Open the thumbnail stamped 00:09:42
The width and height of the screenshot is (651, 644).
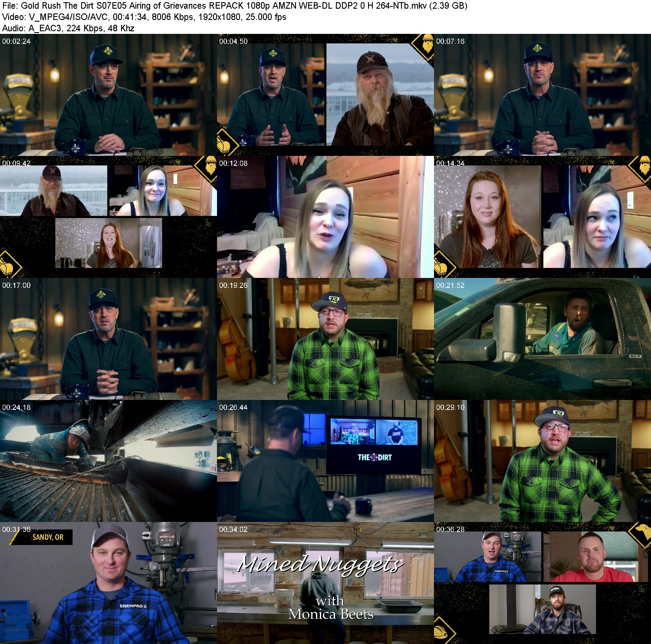click(108, 217)
